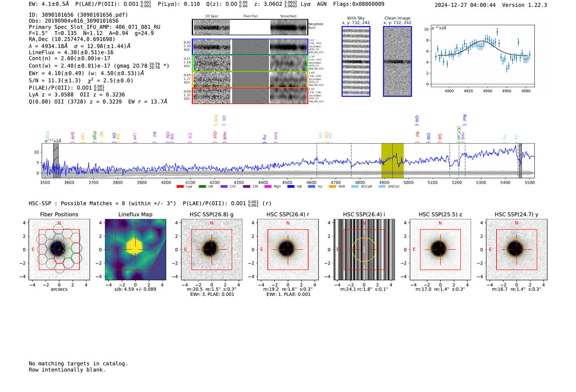Click the CIV purple legend swatch
576x392 pixels.
(224, 186)
